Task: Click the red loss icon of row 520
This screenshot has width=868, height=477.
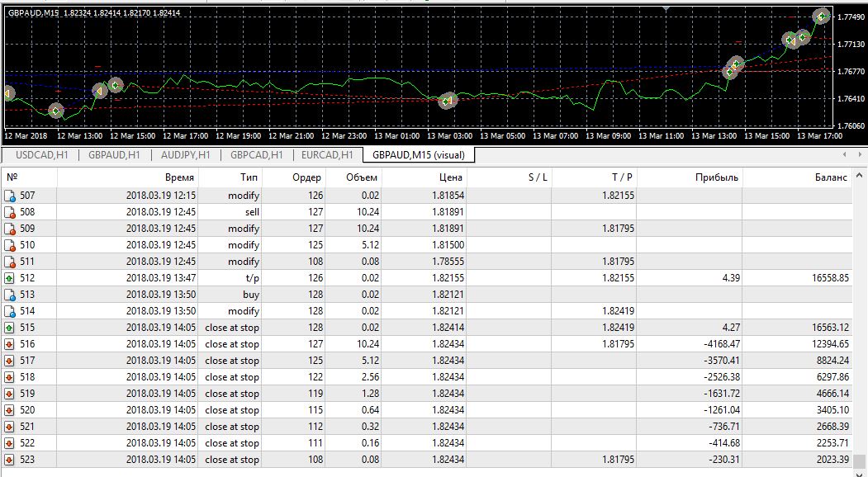Action: pyautogui.click(x=9, y=410)
